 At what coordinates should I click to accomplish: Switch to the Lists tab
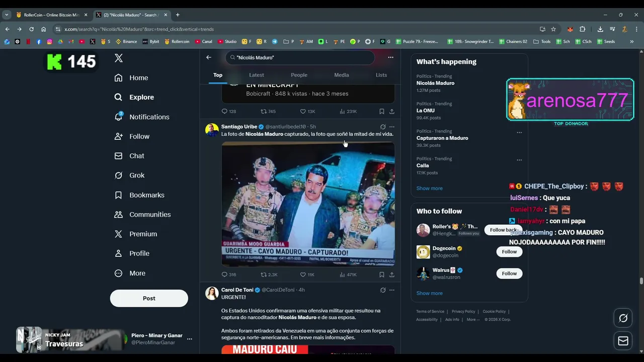coord(381,75)
